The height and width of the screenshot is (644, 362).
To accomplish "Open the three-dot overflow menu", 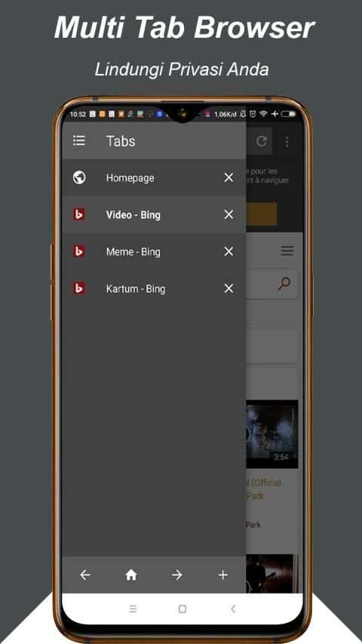I will (287, 142).
